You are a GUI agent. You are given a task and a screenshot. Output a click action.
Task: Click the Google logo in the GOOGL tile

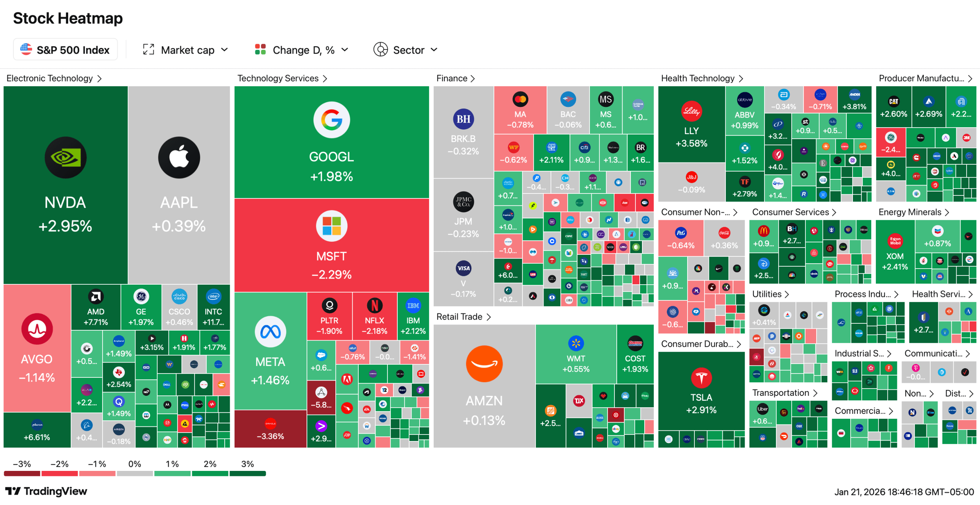[x=331, y=120]
